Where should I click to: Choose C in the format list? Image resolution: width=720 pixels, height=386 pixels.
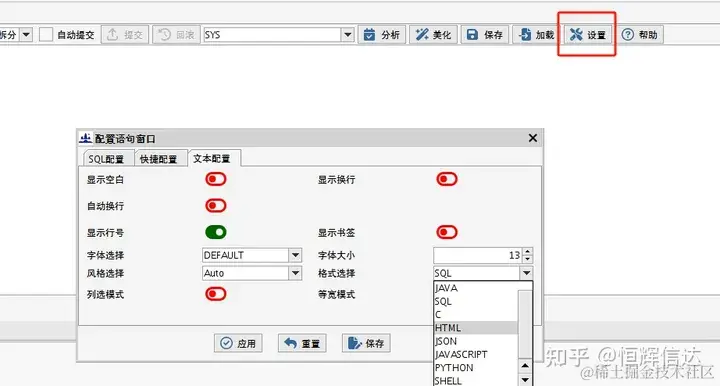pyautogui.click(x=476, y=314)
